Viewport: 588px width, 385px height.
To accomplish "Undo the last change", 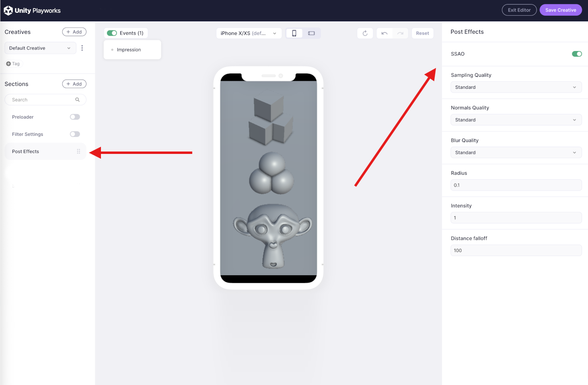I will coord(384,33).
